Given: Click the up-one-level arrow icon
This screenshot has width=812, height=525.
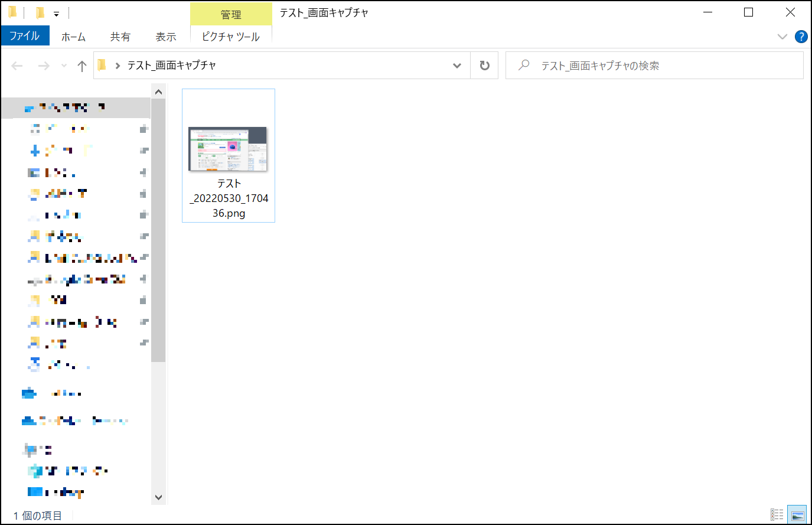Looking at the screenshot, I should coord(81,65).
